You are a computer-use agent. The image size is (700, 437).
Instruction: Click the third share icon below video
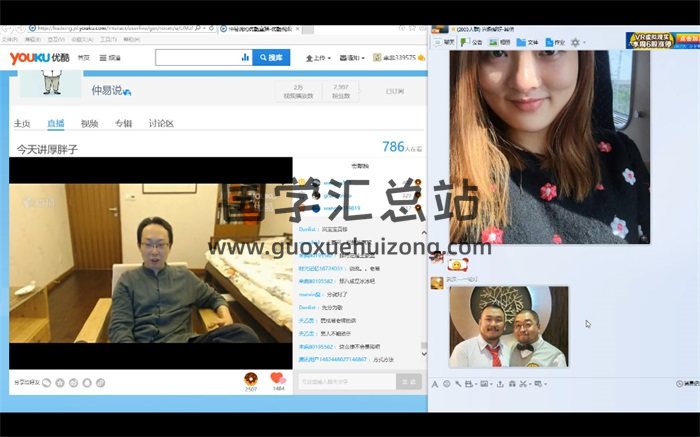pyautogui.click(x=74, y=383)
